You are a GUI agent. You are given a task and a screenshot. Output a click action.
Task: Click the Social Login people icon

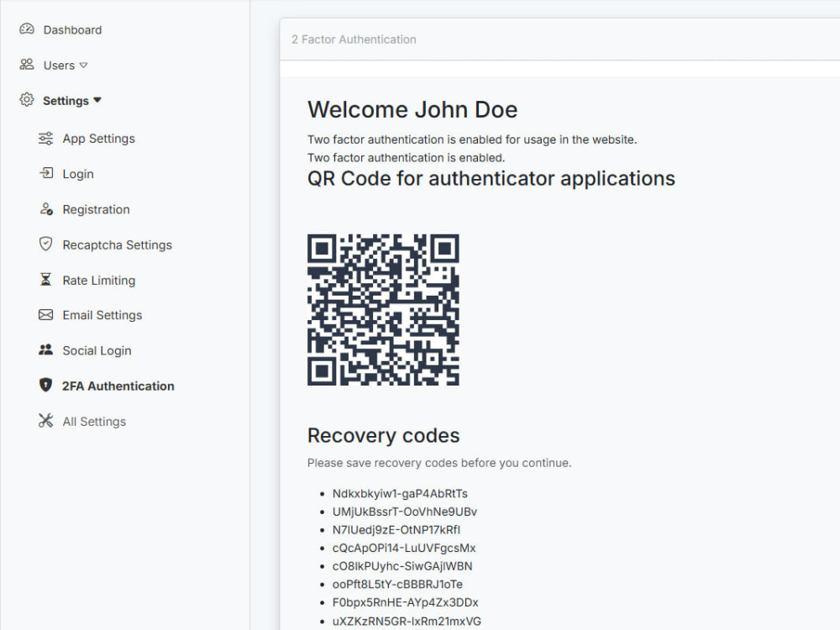(46, 349)
